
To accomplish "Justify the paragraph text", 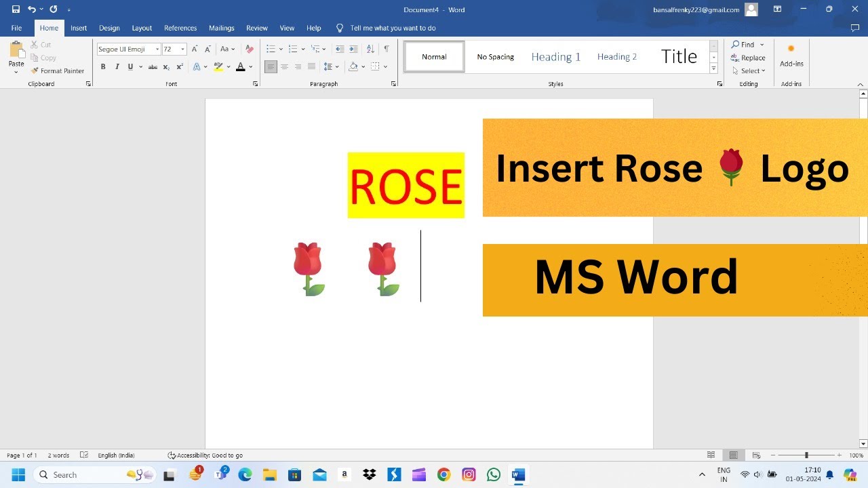I will [x=311, y=66].
